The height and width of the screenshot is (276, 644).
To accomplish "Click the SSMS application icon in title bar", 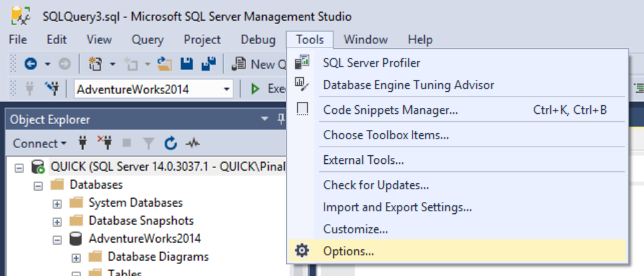I will (20, 16).
